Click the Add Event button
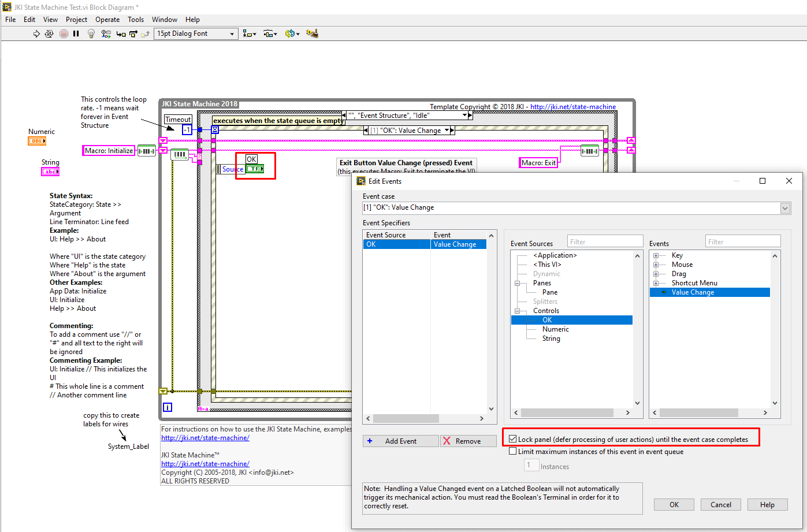This screenshot has width=807, height=532. click(400, 441)
